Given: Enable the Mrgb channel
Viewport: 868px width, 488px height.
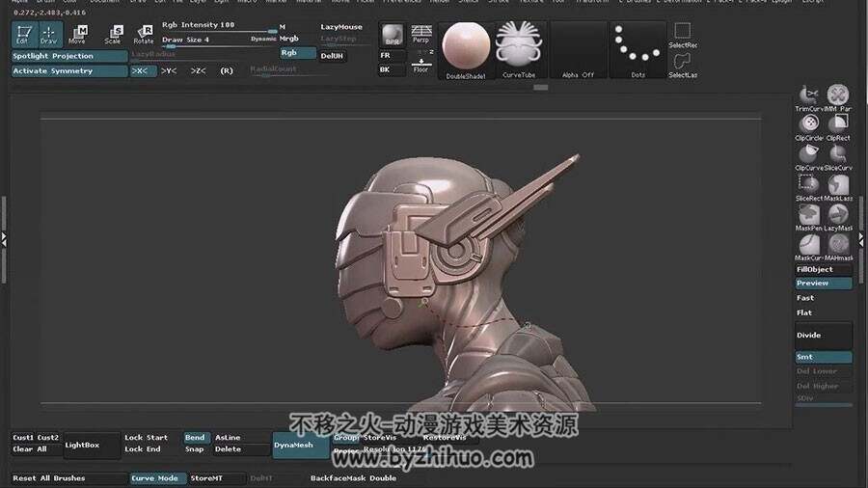Looking at the screenshot, I should (x=289, y=39).
